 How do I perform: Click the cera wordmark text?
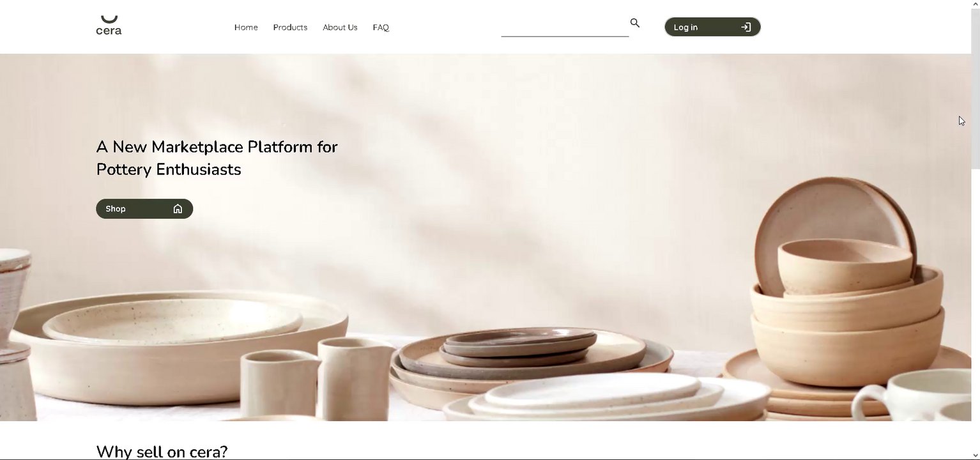[x=109, y=30]
